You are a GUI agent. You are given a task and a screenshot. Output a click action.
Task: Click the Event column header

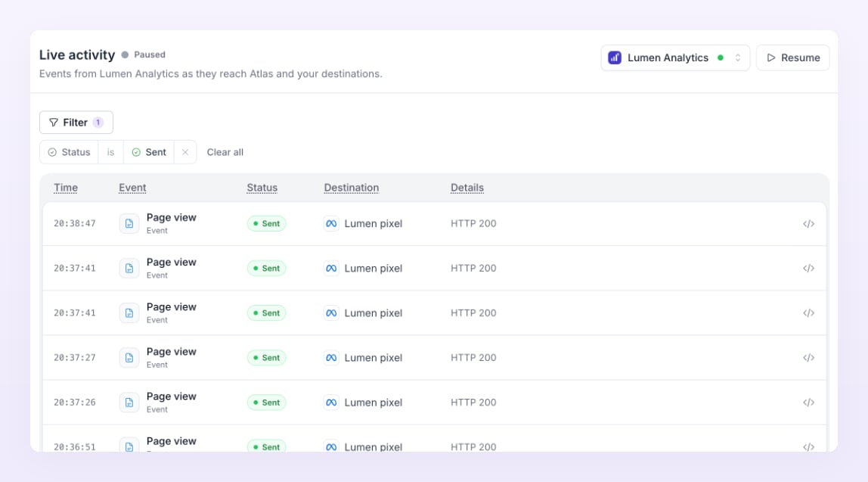coord(132,188)
